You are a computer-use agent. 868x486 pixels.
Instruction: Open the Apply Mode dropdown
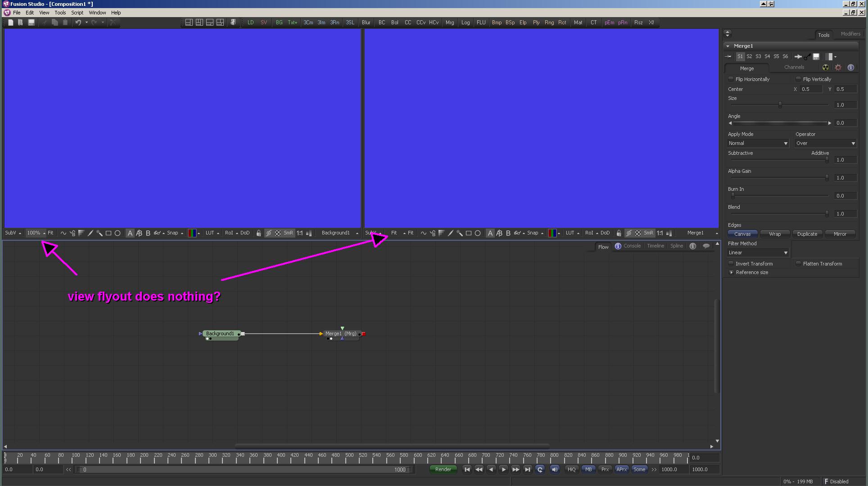[757, 143]
